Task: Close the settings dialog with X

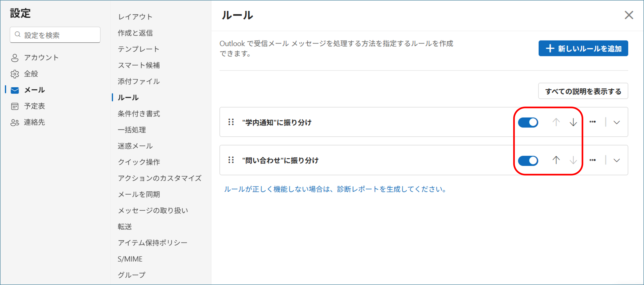Action: point(629,15)
